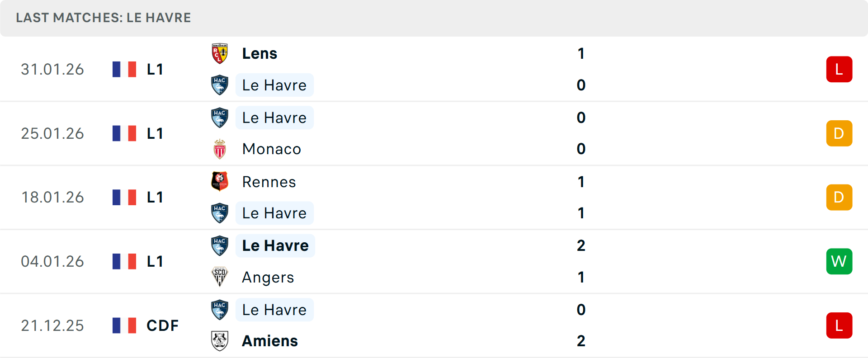868x358 pixels.
Task: Open the match entry dated 04.01.26
Action: pos(434,261)
